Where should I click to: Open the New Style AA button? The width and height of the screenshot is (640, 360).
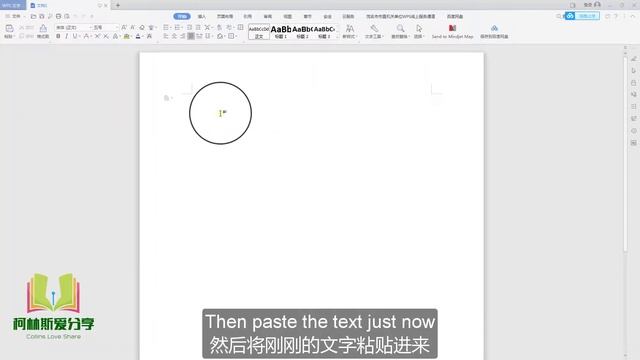350,31
